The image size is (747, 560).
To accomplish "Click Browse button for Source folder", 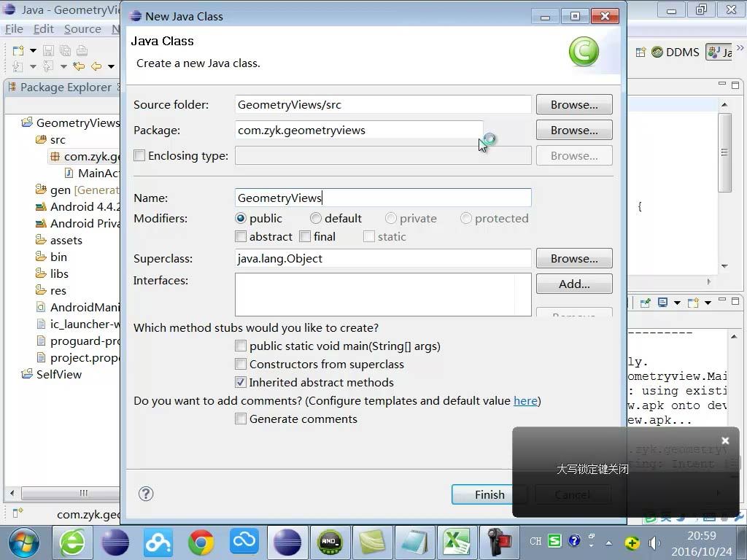I will click(574, 104).
